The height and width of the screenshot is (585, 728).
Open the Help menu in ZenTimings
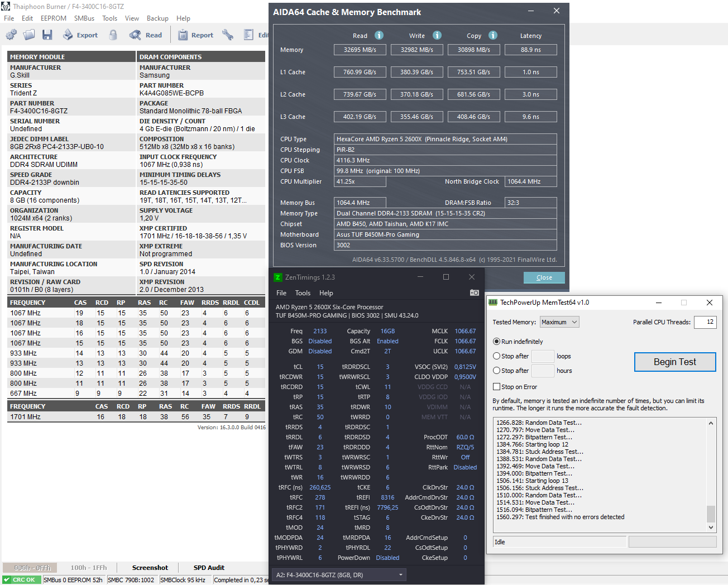pos(326,293)
